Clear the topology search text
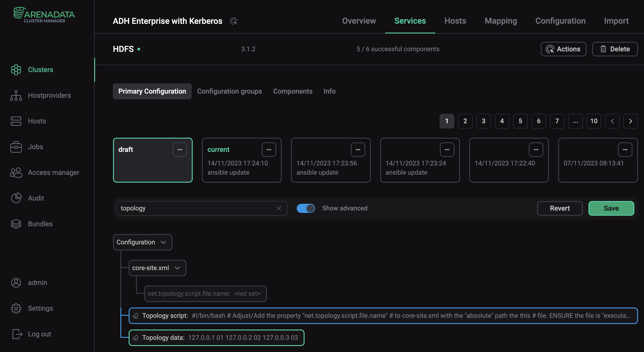Image resolution: width=644 pixels, height=352 pixels. click(x=279, y=208)
